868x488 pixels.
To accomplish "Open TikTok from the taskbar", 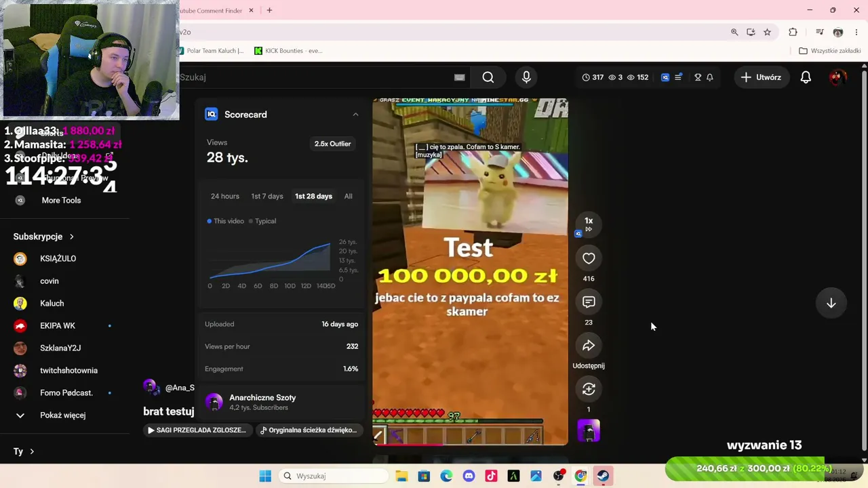I will [491, 476].
